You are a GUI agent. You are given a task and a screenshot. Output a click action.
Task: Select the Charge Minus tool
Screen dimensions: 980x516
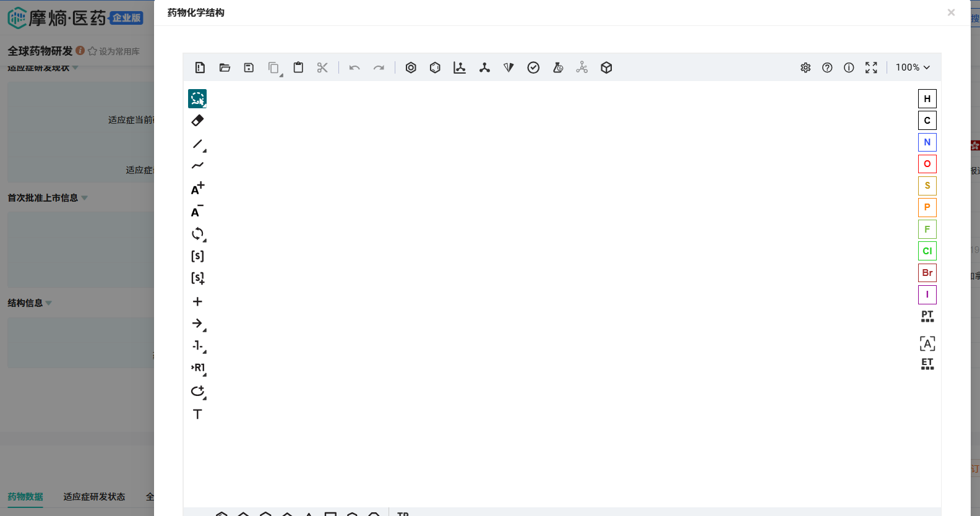pyautogui.click(x=197, y=211)
